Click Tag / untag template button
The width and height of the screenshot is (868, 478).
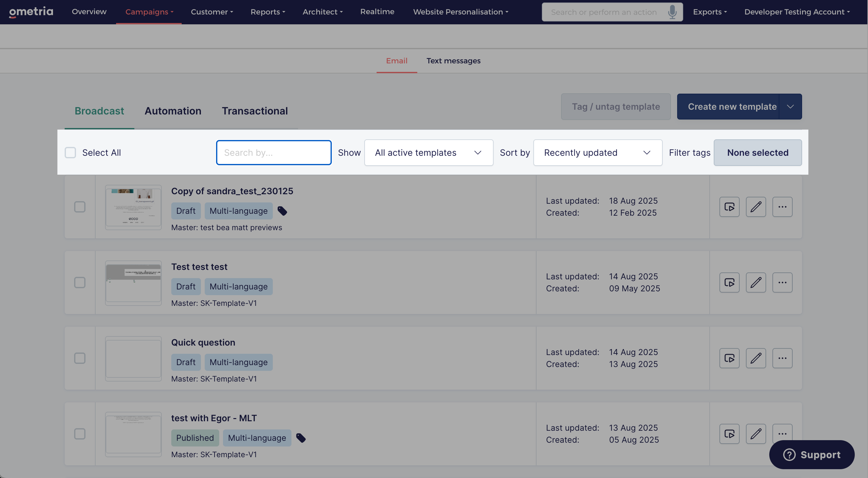pos(616,107)
